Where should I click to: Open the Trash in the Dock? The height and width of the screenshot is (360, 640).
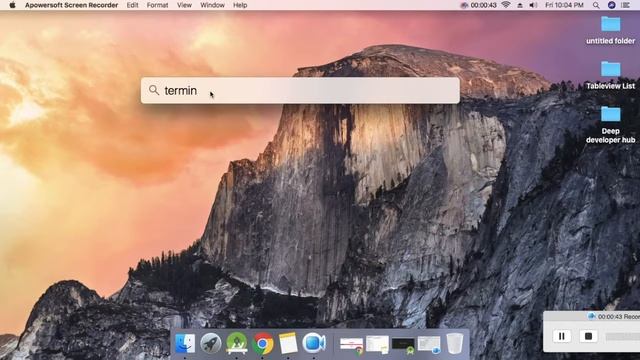(x=455, y=343)
